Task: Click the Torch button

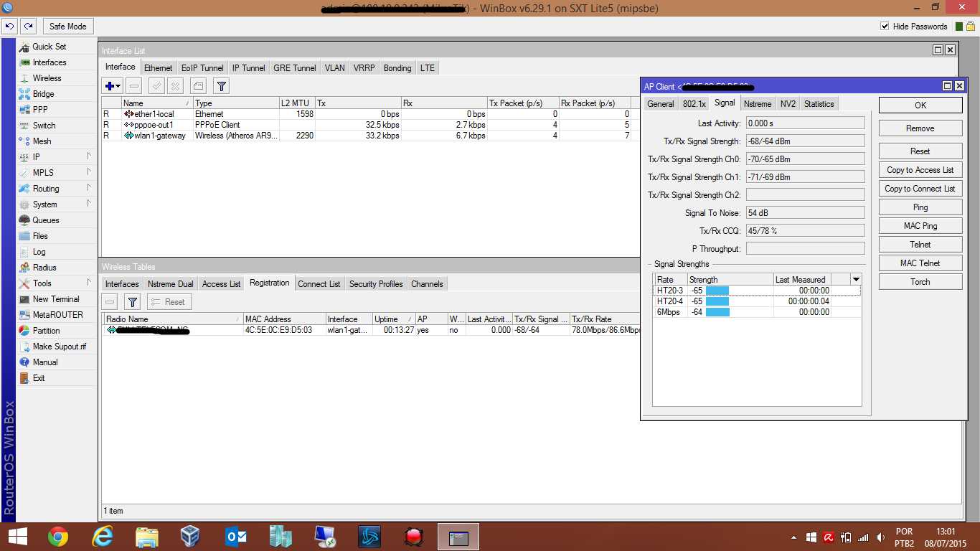Action: click(x=920, y=282)
